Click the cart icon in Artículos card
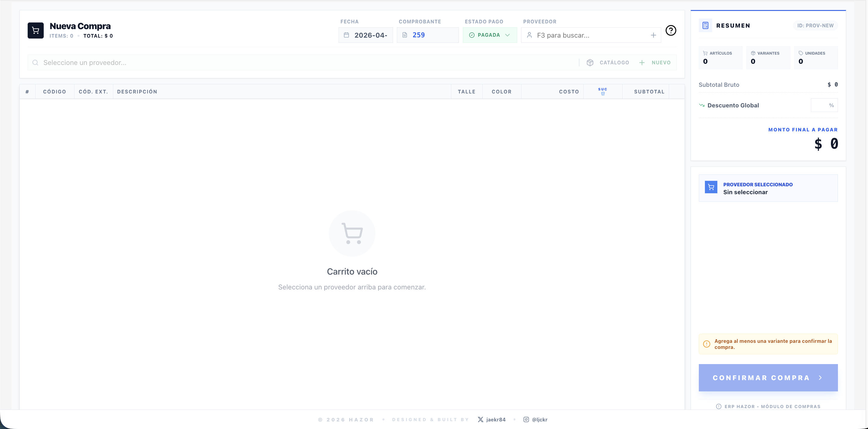Image resolution: width=868 pixels, height=429 pixels. tap(705, 53)
